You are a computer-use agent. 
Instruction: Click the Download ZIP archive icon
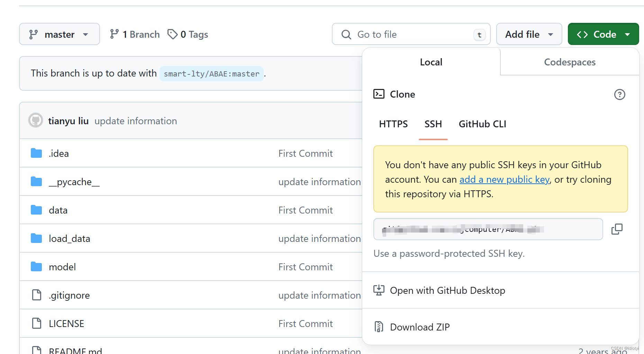[x=379, y=327]
